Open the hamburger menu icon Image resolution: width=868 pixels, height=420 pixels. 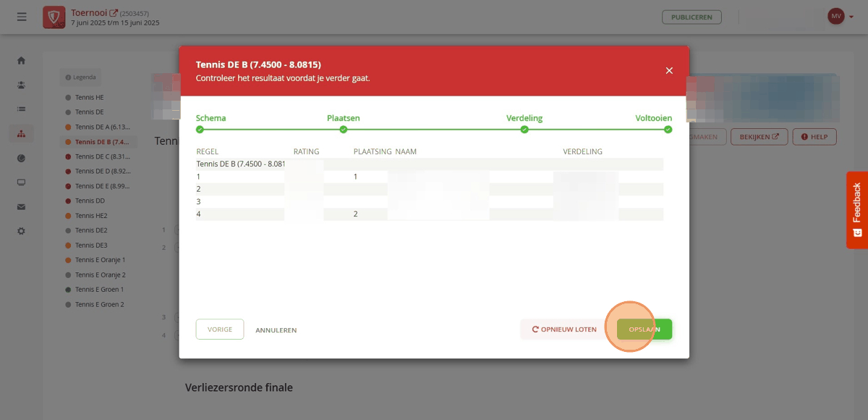(22, 17)
